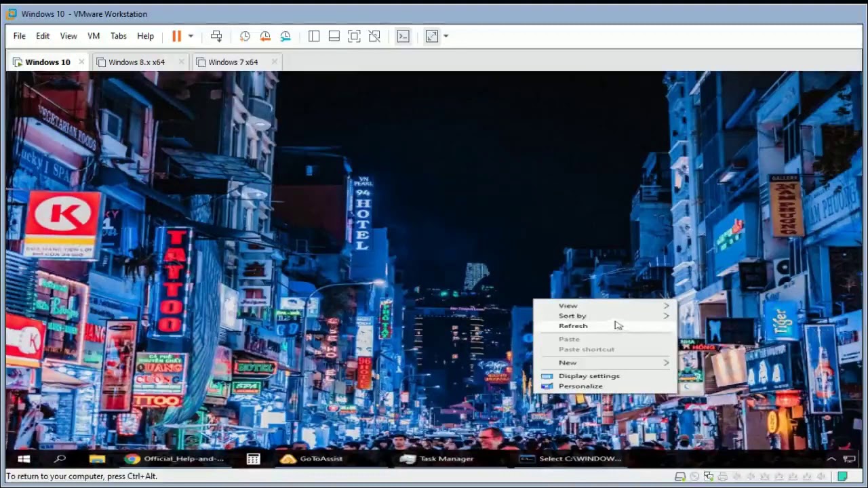Expand the New submenu

click(x=605, y=363)
